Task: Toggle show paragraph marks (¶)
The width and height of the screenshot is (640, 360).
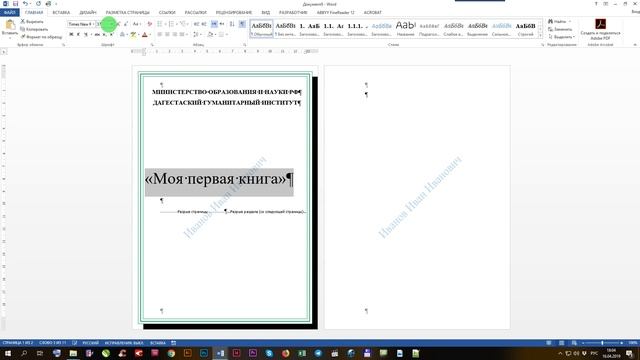Action: [242, 24]
